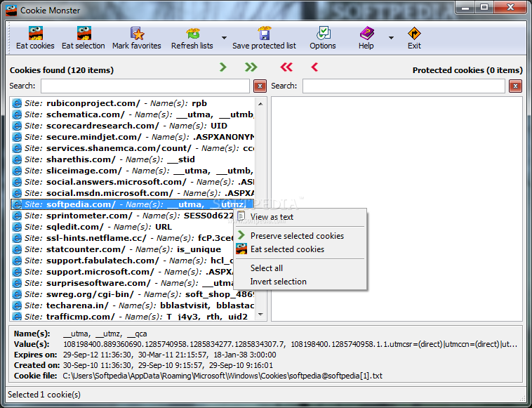Focus the Protected cookies search field
This screenshot has height=408, width=532.
point(404,86)
